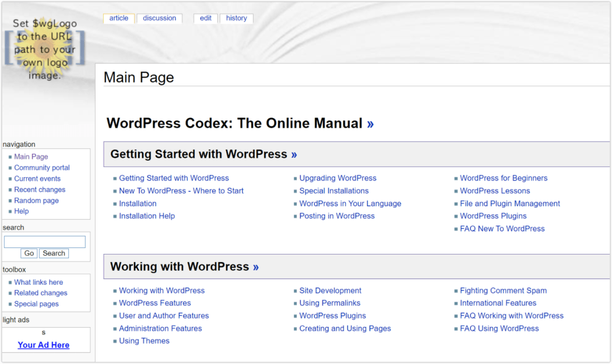The image size is (612, 364).
Task: Open Posting in WordPress link
Action: 337,215
